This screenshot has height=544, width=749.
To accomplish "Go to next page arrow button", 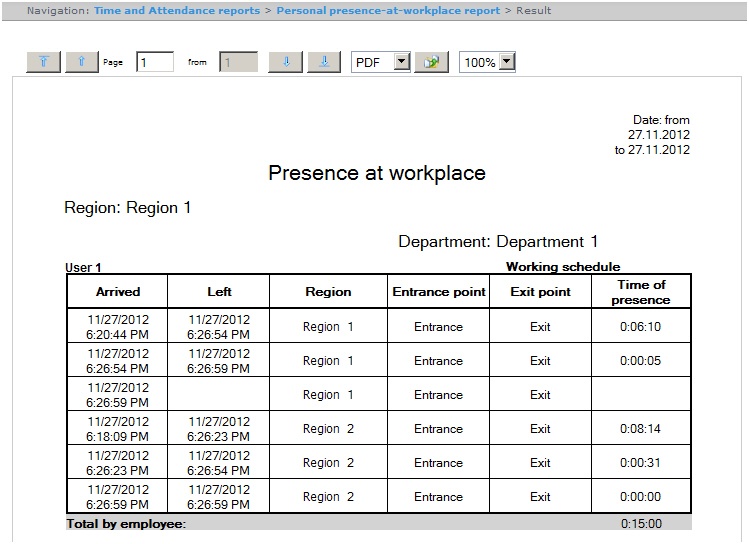I will click(x=286, y=62).
